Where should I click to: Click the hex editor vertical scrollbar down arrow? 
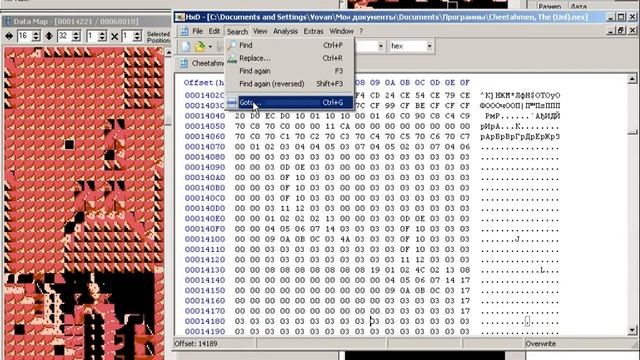pyautogui.click(x=632, y=330)
